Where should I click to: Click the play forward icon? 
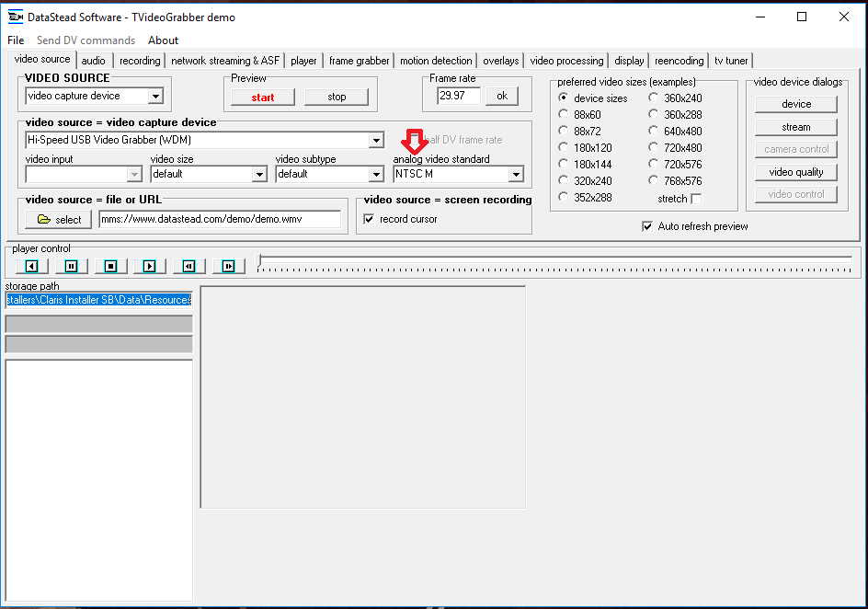(150, 266)
